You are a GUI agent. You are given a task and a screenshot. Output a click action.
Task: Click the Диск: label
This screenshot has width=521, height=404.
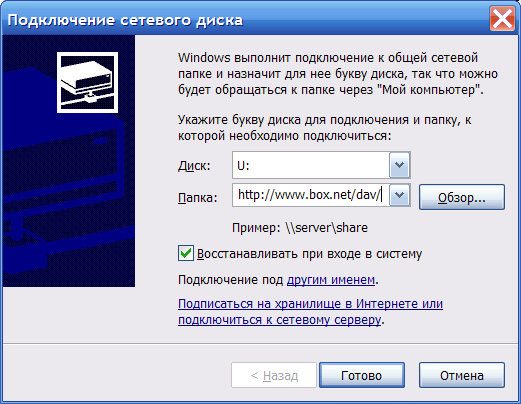pyautogui.click(x=194, y=165)
